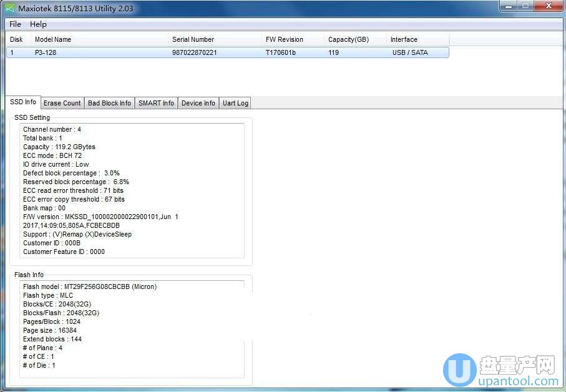
Task: Go to the Device Info tab
Action: pyautogui.click(x=198, y=103)
